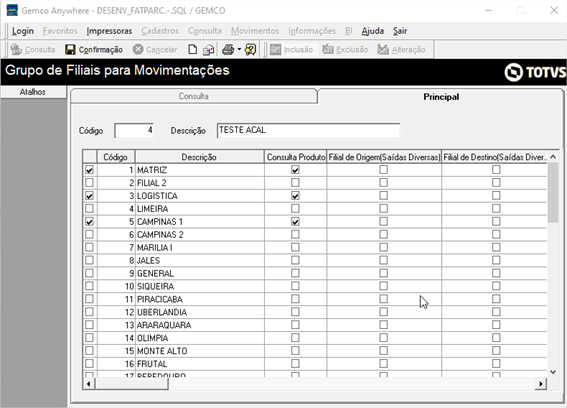Close the Gemco Anywhere window
Image resolution: width=567 pixels, height=408 pixels.
(554, 10)
